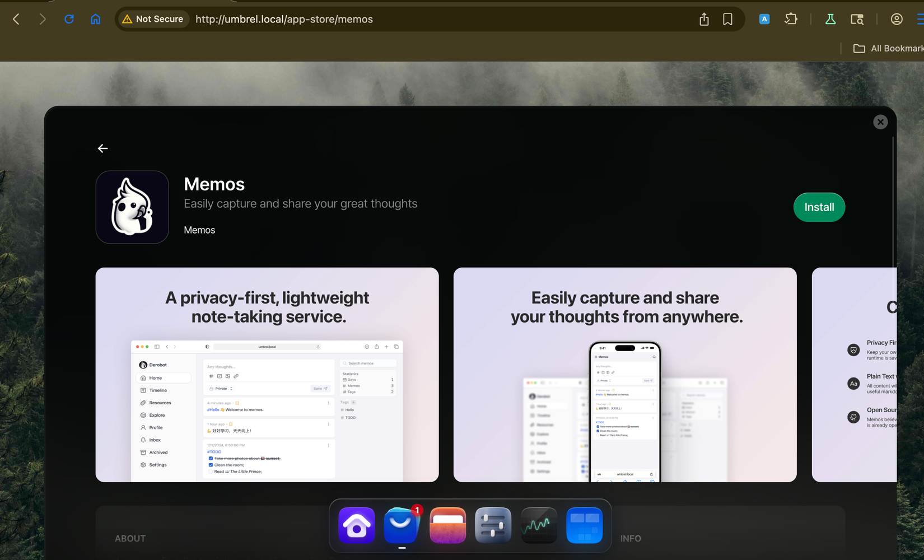Click the Memos cockatoo app icon

click(x=132, y=207)
